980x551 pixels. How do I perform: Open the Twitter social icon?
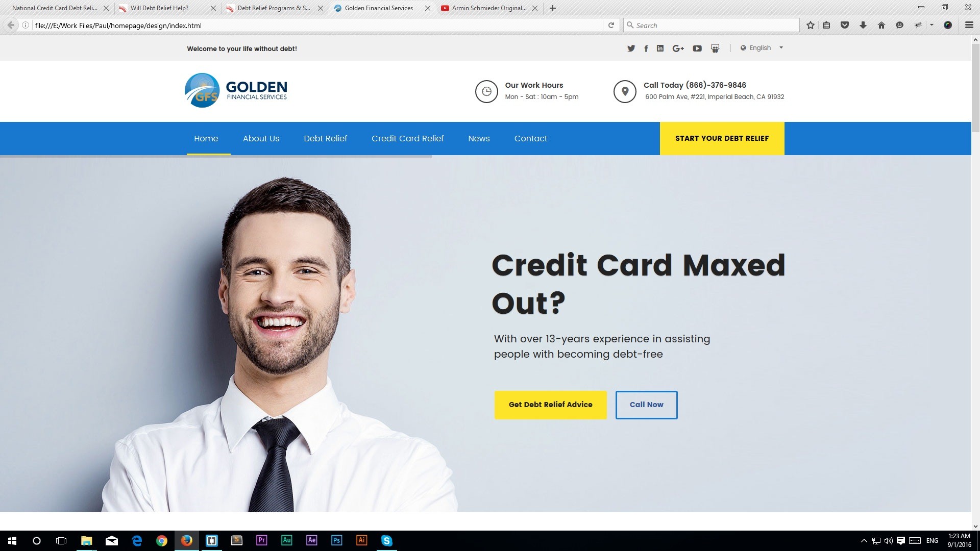click(631, 48)
